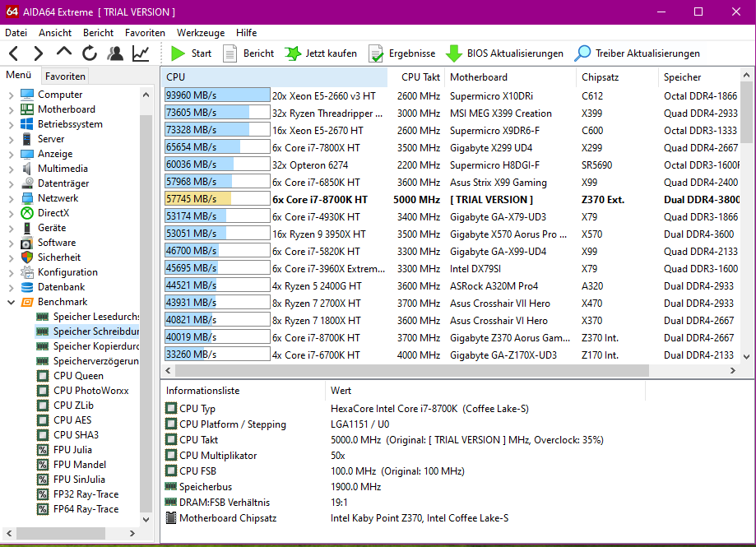Click the Informationsliste column header
The image size is (756, 547).
(x=243, y=391)
